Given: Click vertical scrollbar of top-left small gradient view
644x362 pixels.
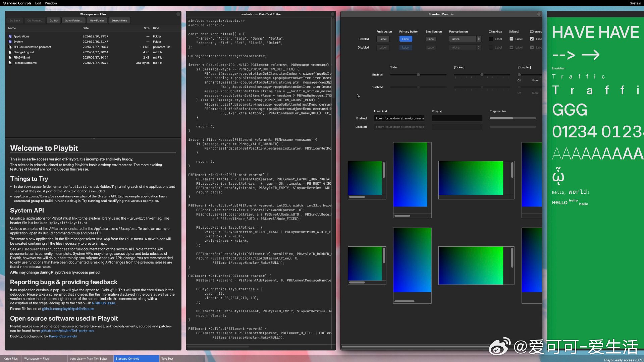Looking at the screenshot, I should point(384,170).
